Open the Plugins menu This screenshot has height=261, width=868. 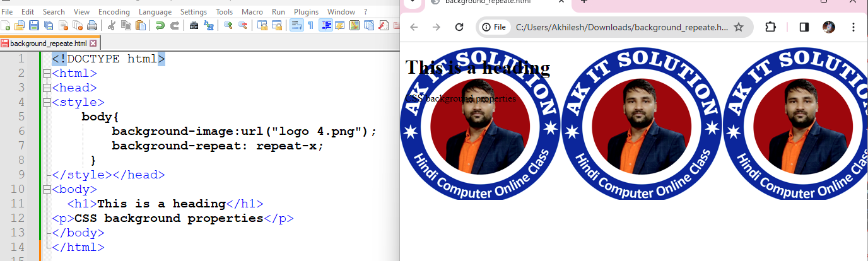click(306, 12)
